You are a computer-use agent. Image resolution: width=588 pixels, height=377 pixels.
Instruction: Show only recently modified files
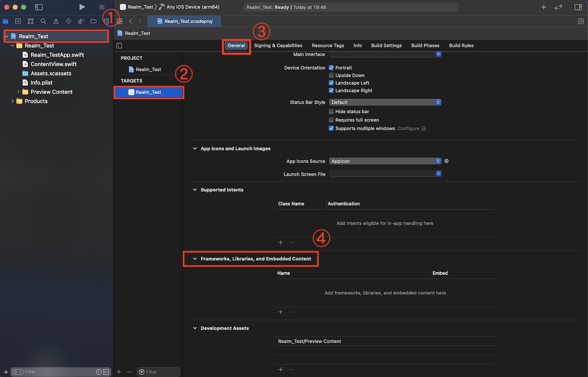(x=99, y=372)
